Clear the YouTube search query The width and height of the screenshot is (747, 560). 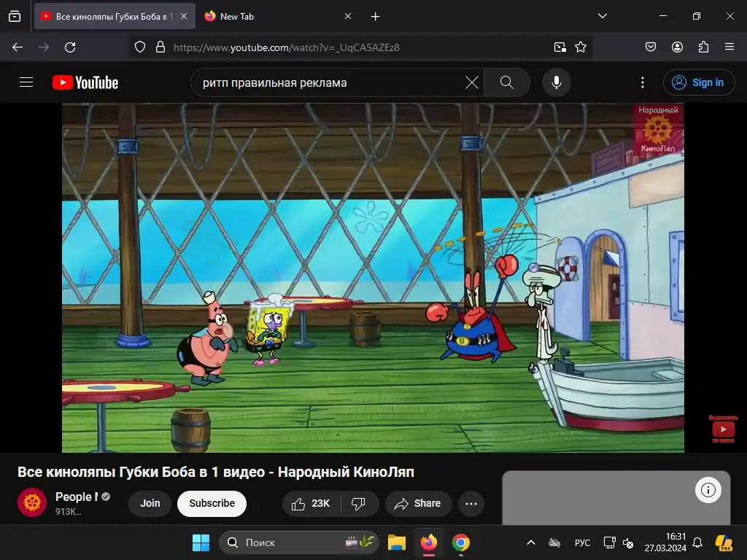472,82
